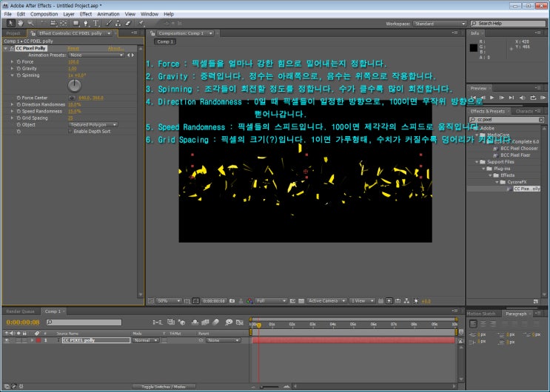Enable Depth Sort checkbox
Viewport: 550px width, 392px height.
point(70,132)
